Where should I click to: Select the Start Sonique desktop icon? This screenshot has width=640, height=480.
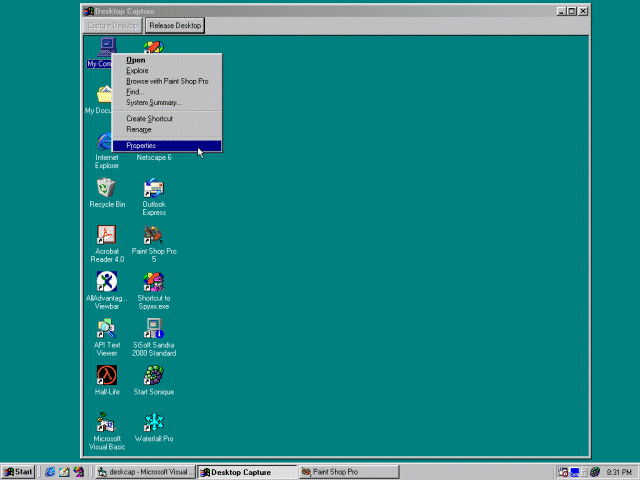pyautogui.click(x=154, y=376)
